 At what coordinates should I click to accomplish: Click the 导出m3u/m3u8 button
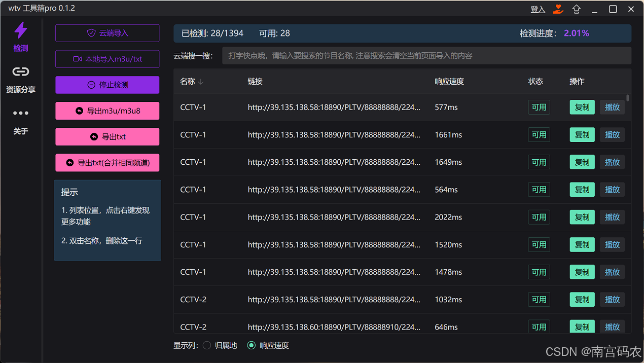(108, 111)
